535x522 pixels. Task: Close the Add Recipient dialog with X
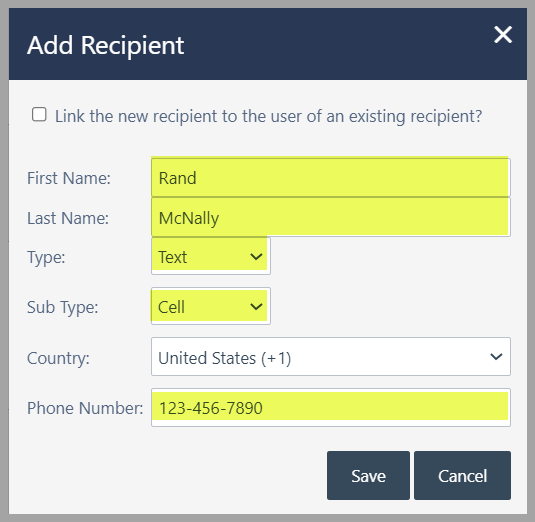coord(503,34)
